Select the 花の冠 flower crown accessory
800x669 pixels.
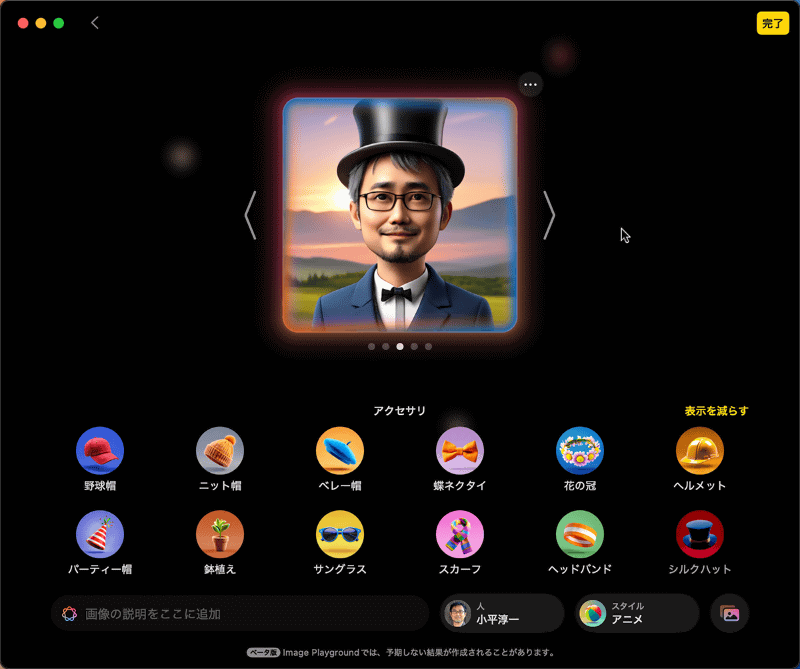click(579, 453)
